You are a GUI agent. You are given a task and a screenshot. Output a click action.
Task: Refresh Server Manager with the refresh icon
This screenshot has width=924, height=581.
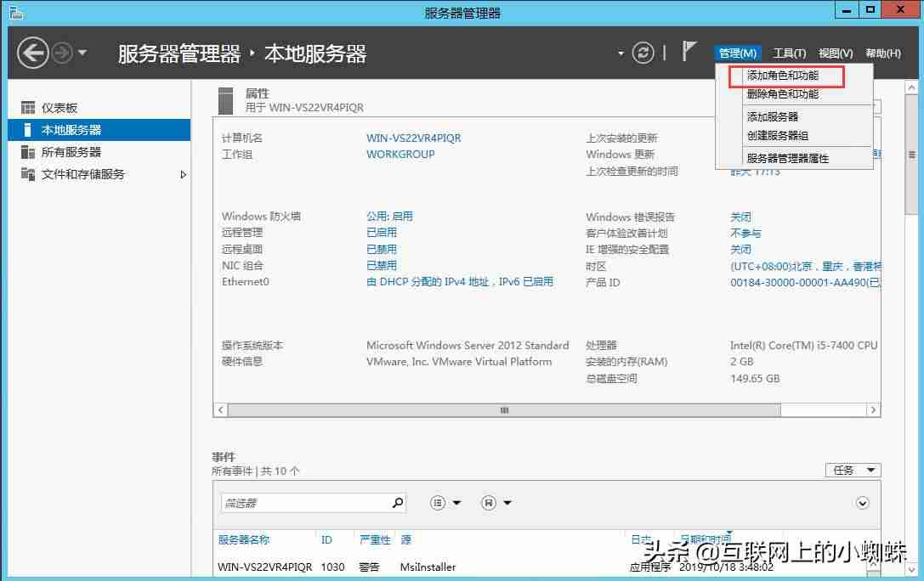point(643,53)
